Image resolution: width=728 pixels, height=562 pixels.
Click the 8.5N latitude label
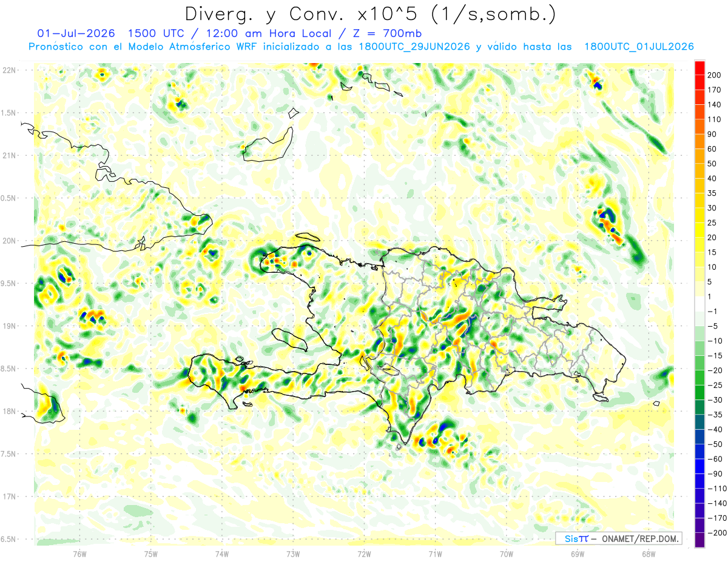tap(9, 369)
